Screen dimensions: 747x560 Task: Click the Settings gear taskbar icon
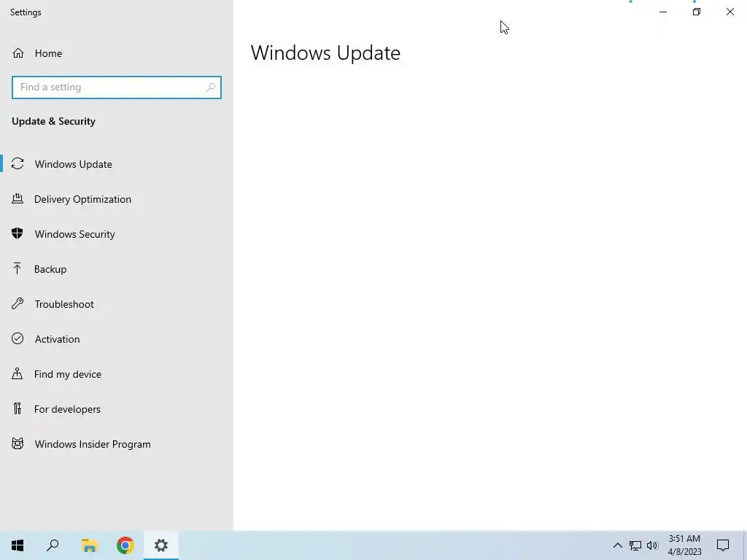[161, 545]
